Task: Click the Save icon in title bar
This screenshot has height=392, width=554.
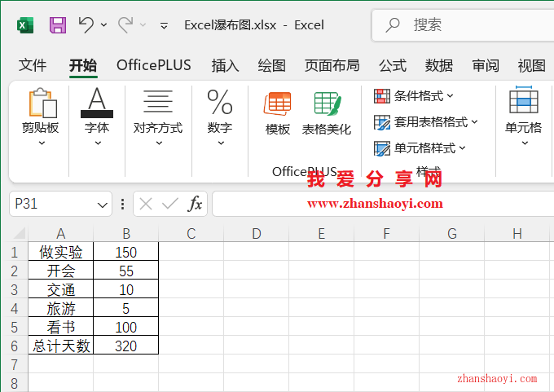Action: 58,25
